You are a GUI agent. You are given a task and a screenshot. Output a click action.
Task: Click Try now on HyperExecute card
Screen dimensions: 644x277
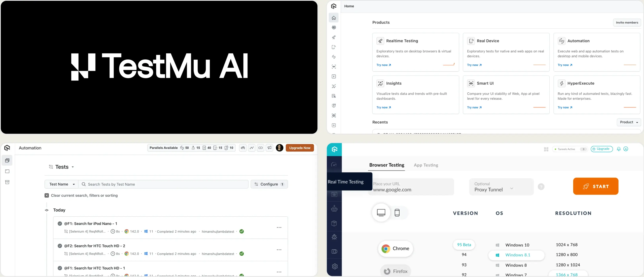(x=565, y=108)
